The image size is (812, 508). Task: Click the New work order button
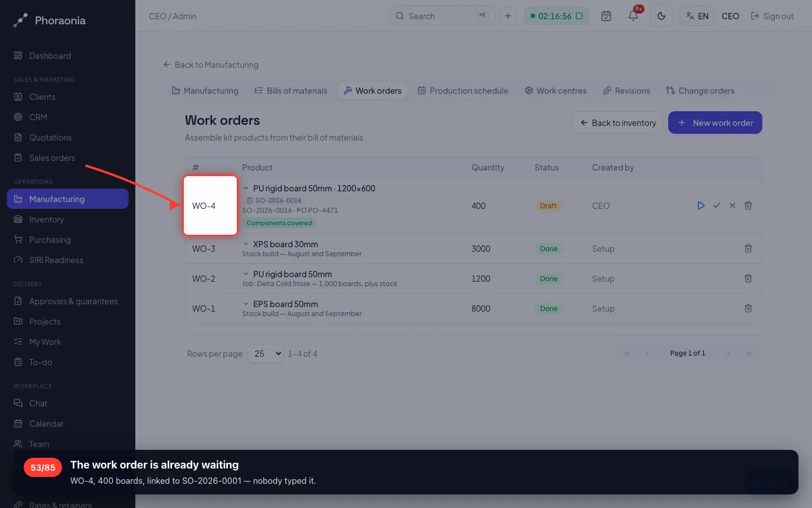(x=715, y=122)
